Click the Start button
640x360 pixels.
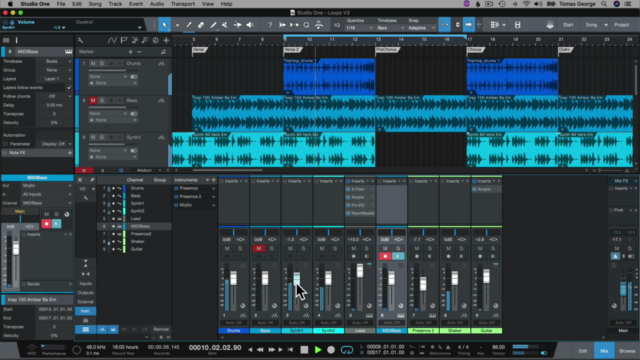tap(568, 25)
